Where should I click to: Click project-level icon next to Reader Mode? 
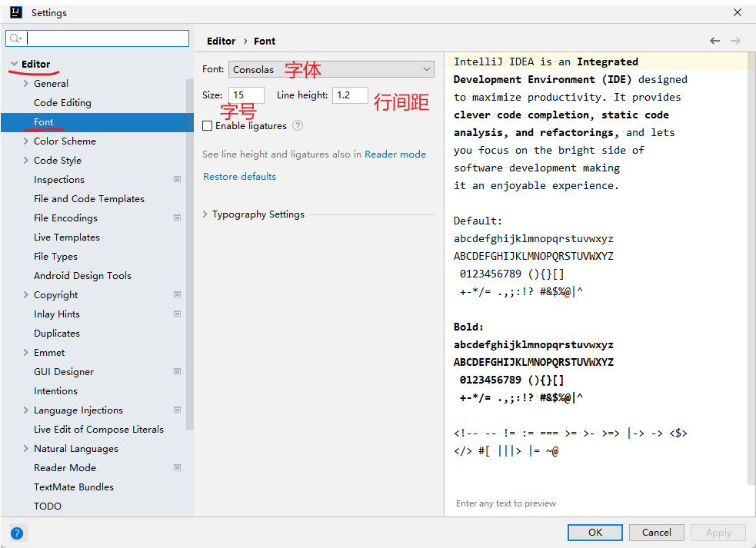[177, 467]
